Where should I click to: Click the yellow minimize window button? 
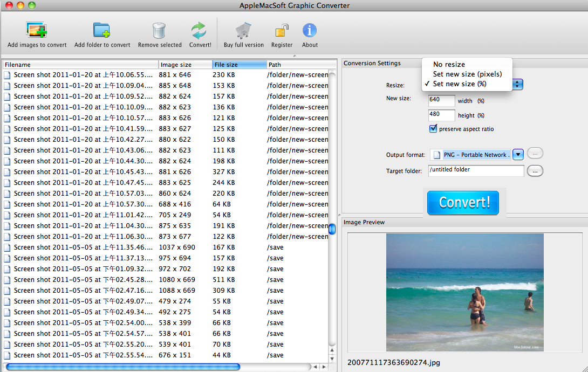tap(20, 5)
